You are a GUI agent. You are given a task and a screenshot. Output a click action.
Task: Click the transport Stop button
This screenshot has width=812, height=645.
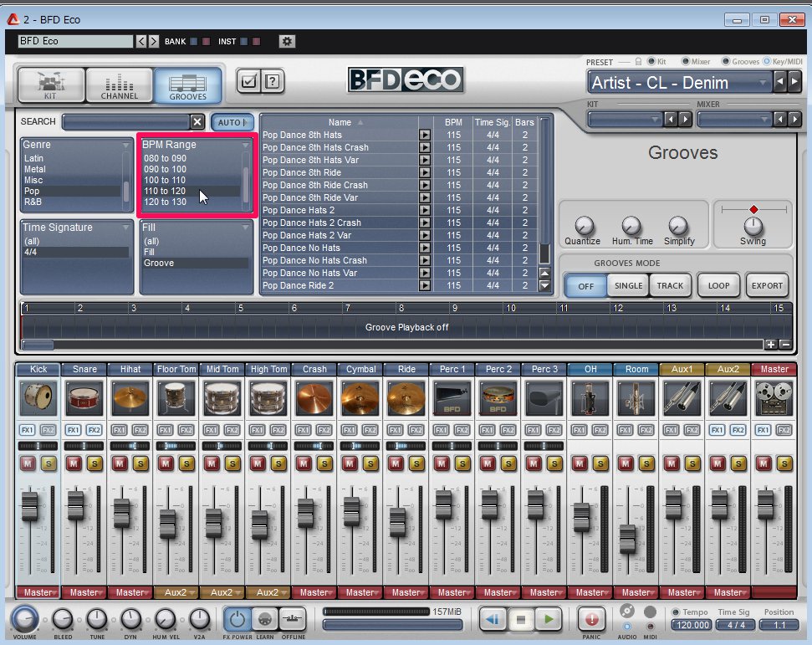pyautogui.click(x=521, y=619)
